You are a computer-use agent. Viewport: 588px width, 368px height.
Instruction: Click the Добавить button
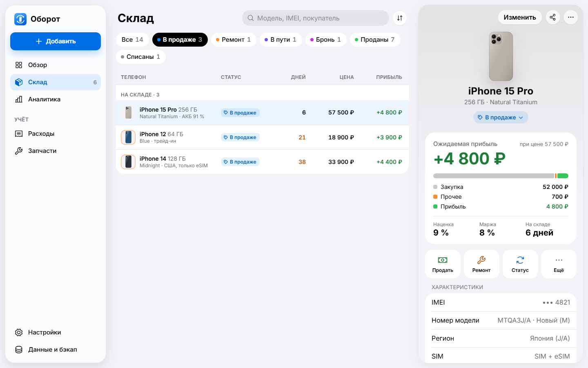point(56,41)
